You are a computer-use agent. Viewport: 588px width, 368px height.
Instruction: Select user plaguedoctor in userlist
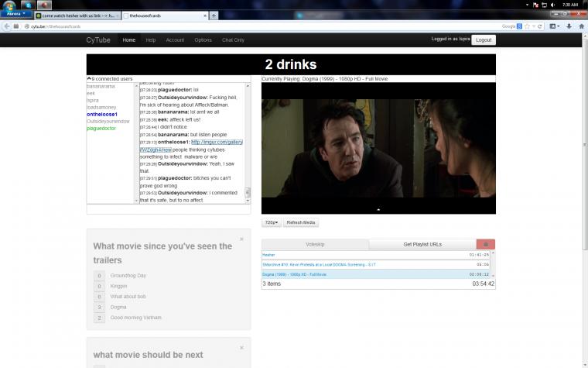coord(101,129)
